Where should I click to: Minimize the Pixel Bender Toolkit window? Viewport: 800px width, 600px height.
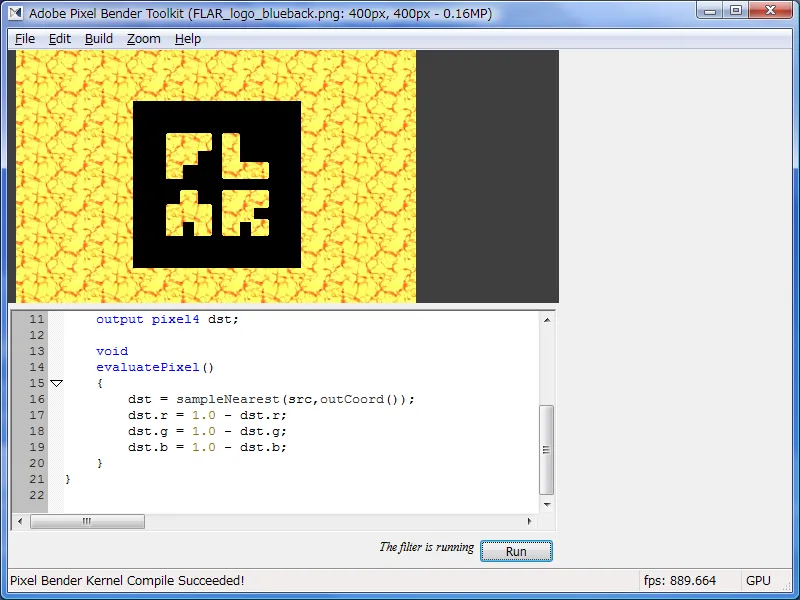point(710,10)
